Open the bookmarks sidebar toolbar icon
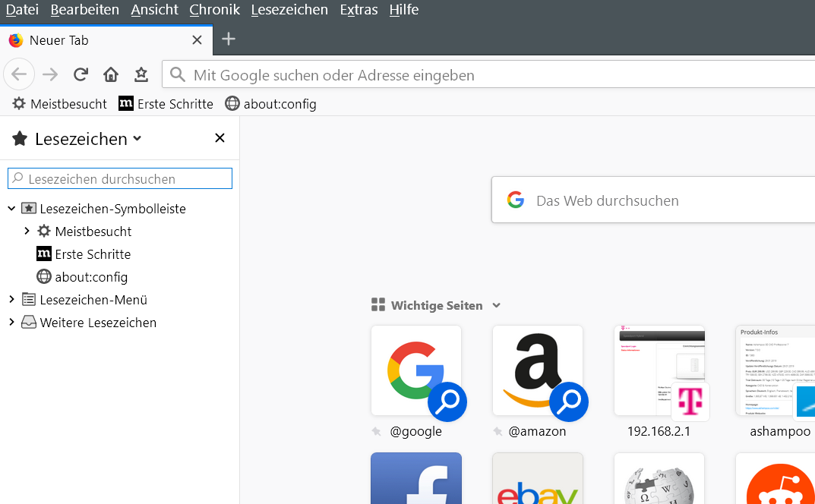 click(x=141, y=74)
